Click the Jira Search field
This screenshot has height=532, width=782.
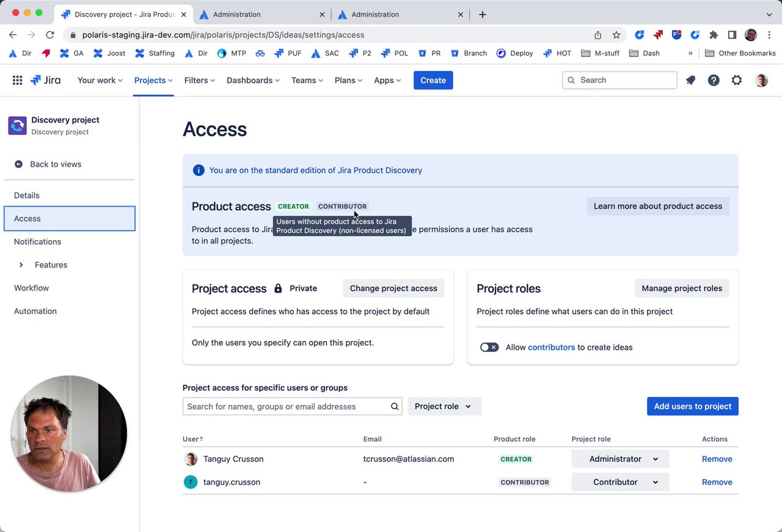coord(619,80)
